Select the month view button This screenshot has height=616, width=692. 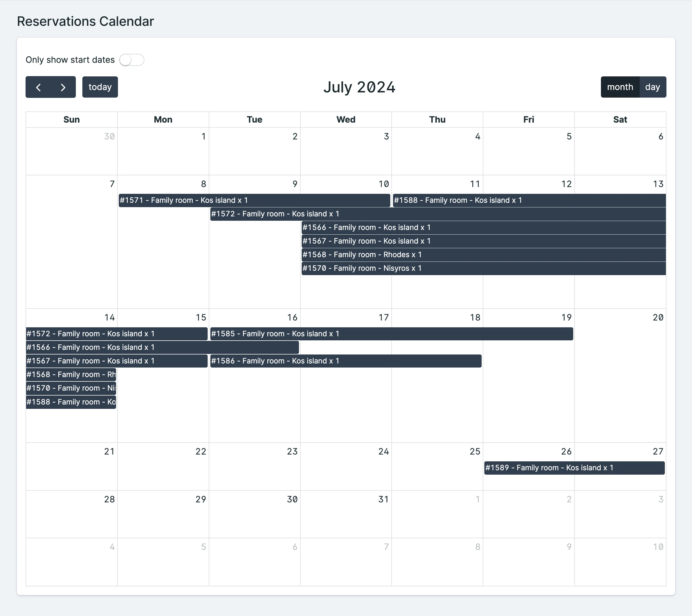[620, 87]
